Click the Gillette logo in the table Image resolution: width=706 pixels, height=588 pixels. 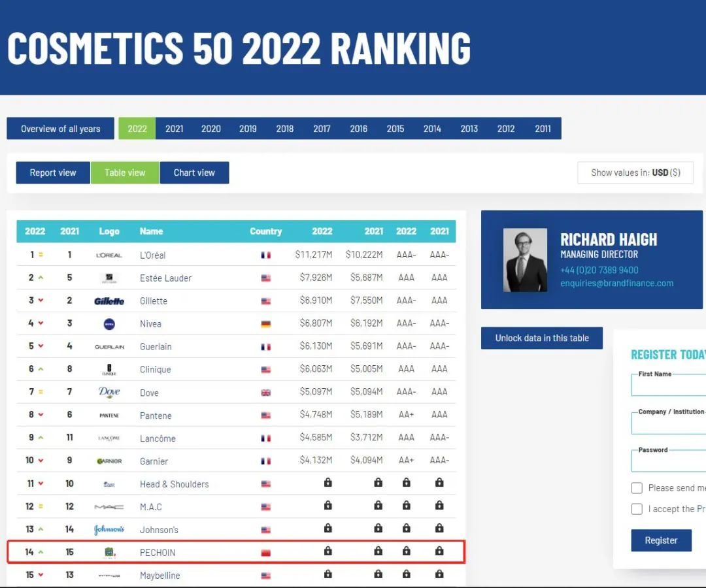coord(109,301)
